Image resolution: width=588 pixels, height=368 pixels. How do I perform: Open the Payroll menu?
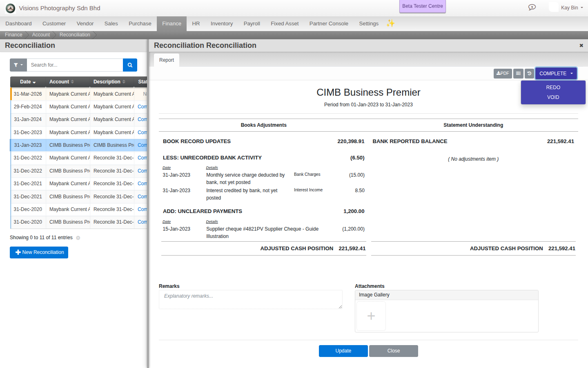pyautogui.click(x=252, y=24)
